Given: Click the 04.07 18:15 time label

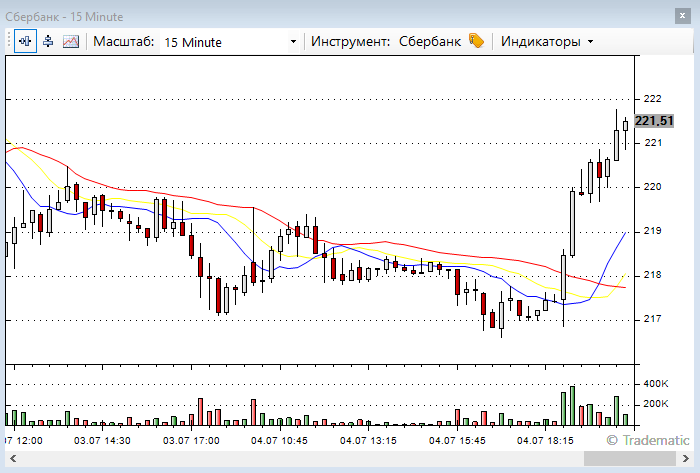Looking at the screenshot, I should click(x=545, y=441).
